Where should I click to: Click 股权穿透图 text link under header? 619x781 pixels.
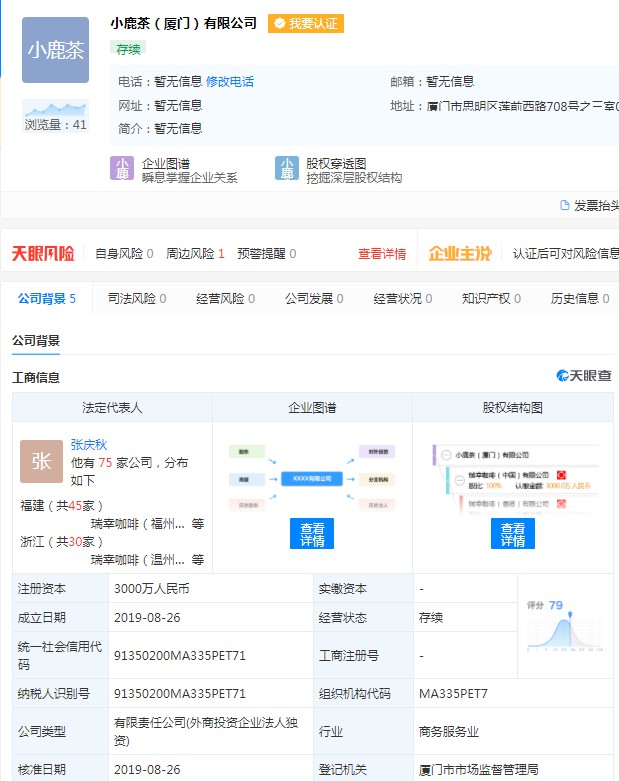(336, 164)
